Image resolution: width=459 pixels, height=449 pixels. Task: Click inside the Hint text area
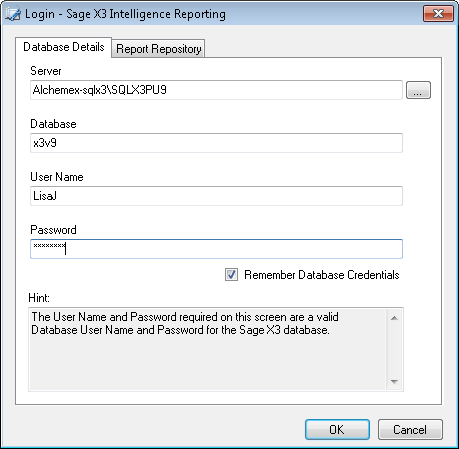(208, 349)
